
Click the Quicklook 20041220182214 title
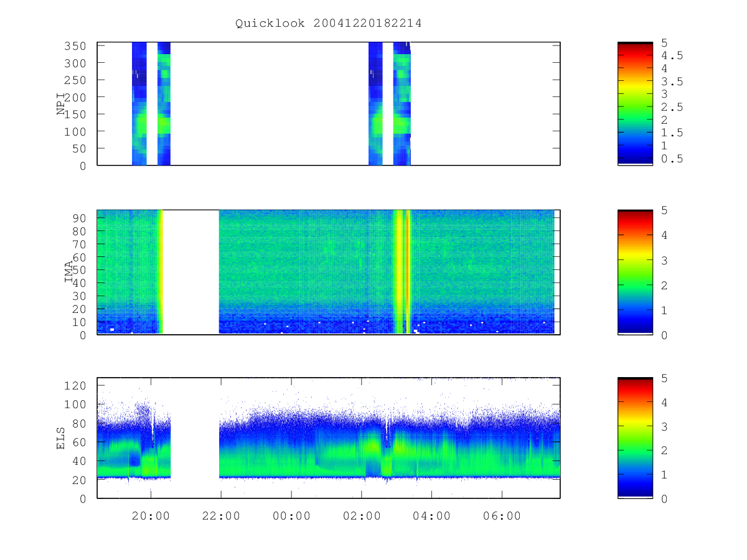(x=329, y=24)
